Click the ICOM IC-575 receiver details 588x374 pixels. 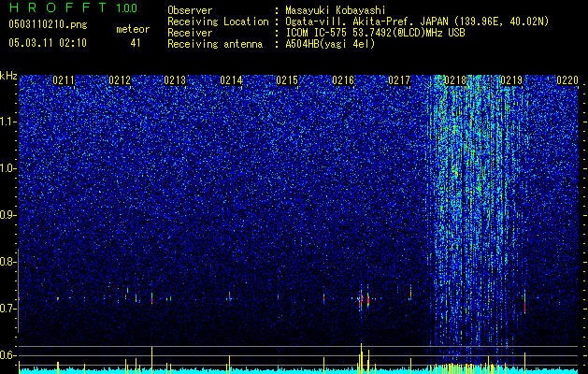click(375, 33)
